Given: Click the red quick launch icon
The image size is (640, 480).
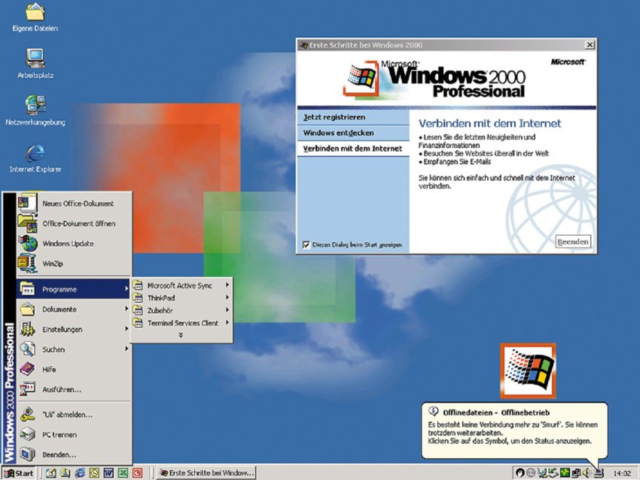Looking at the screenshot, I should point(138,473).
